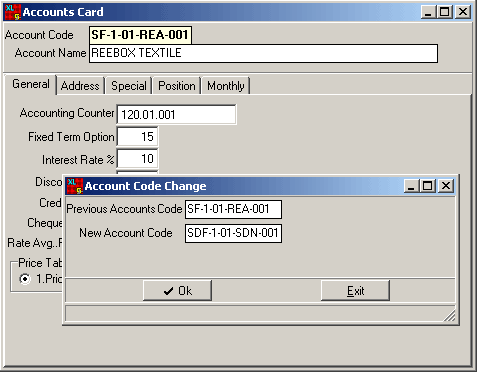Minimize the Accounts Card window

[x=429, y=12]
